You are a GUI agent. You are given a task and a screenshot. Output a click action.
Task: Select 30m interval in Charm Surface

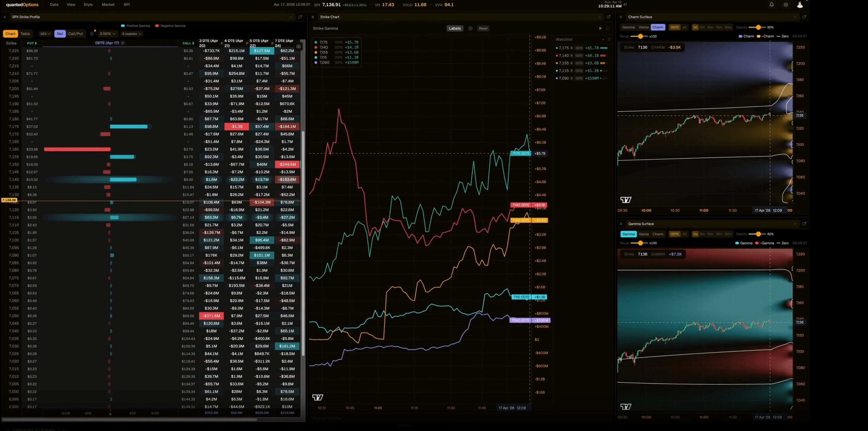[x=728, y=27]
